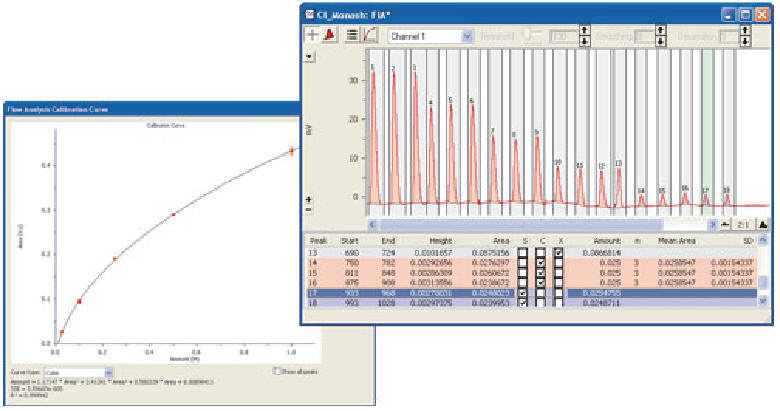Image resolution: width=780 pixels, height=411 pixels.
Task: Click the 2:1 horizontal scale button
Action: pyautogui.click(x=743, y=225)
